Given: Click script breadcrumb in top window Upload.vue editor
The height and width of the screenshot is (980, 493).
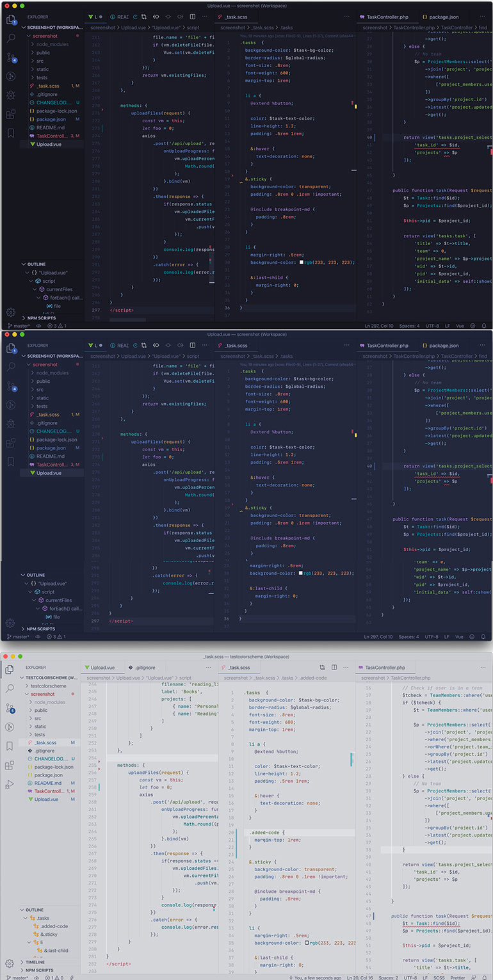Looking at the screenshot, I should coord(193,28).
